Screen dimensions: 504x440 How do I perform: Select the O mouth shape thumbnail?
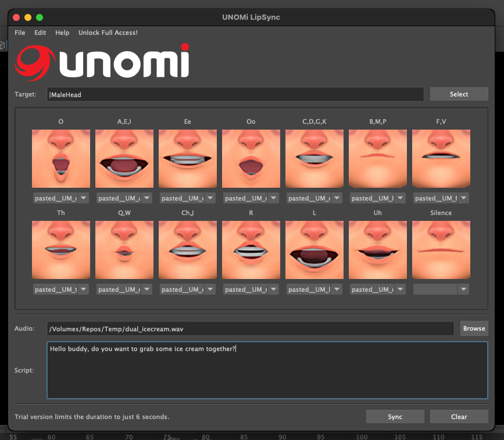click(x=61, y=159)
